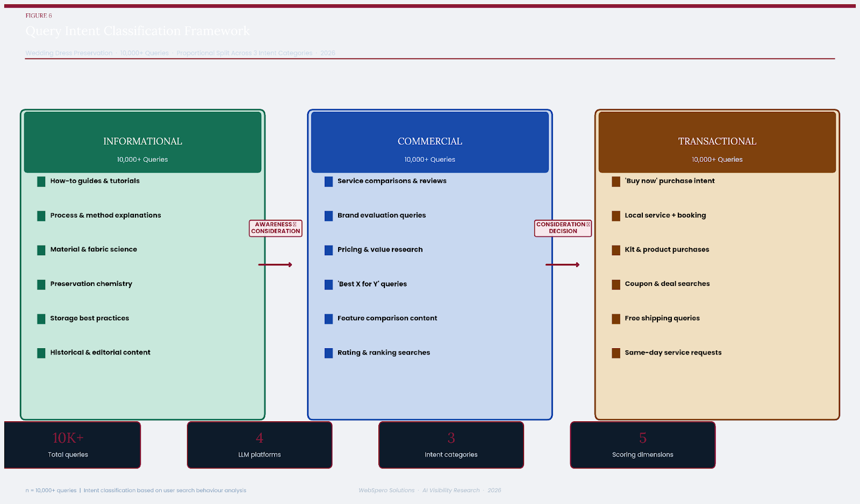Screen dimensions: 860x504
Task: Select 'Same-day service requests' text
Action: point(673,352)
